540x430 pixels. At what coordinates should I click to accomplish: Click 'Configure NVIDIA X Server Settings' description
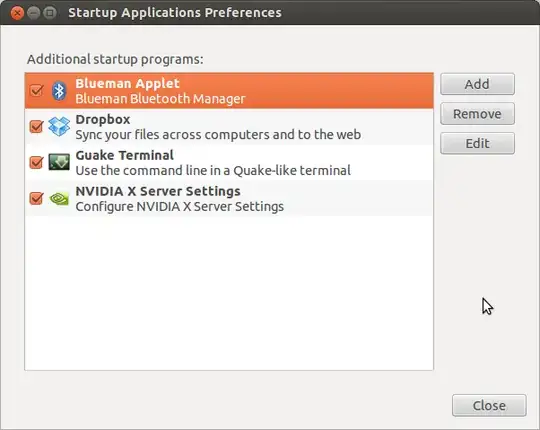[179, 207]
